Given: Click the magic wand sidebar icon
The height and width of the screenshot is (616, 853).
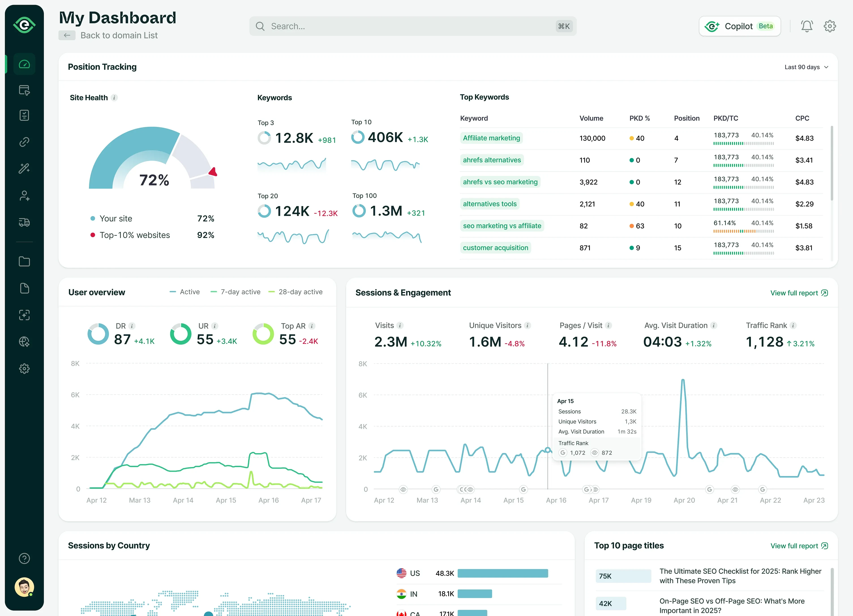Looking at the screenshot, I should (24, 168).
